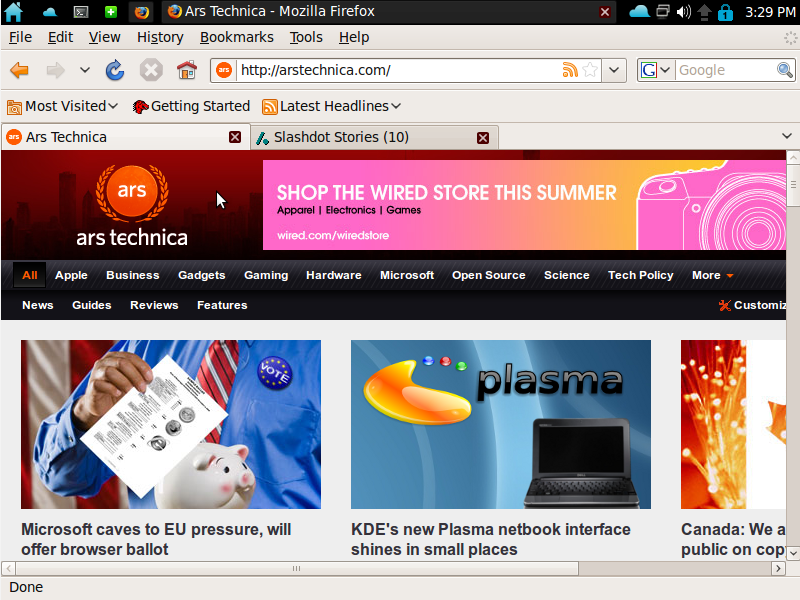Subscribe via RSS feed icon in address bar
This screenshot has width=800, height=600.
tap(570, 70)
